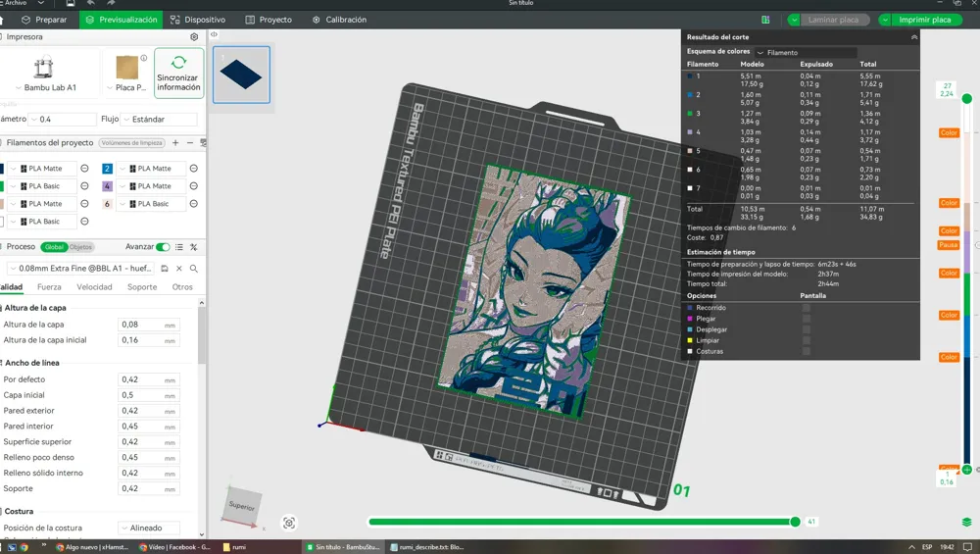Open the rumi folder in taskbar

[234, 547]
